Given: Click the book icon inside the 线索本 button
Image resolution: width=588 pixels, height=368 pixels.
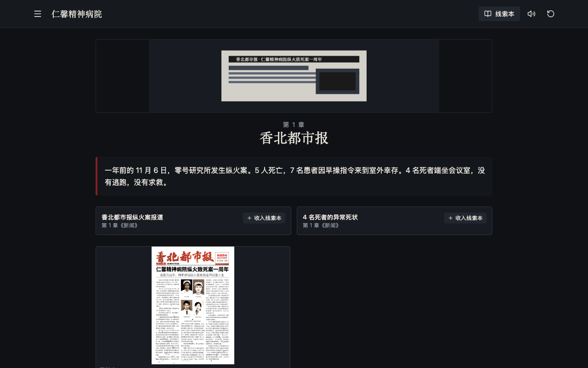Looking at the screenshot, I should (488, 14).
